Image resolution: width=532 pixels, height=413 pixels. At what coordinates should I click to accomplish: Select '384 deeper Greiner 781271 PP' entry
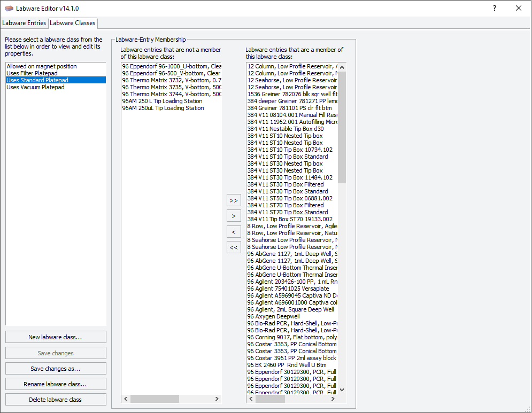click(292, 101)
